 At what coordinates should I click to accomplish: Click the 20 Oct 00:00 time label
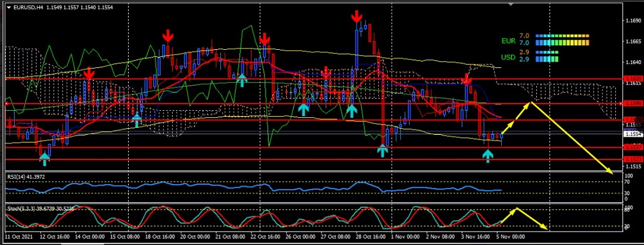[195, 237]
